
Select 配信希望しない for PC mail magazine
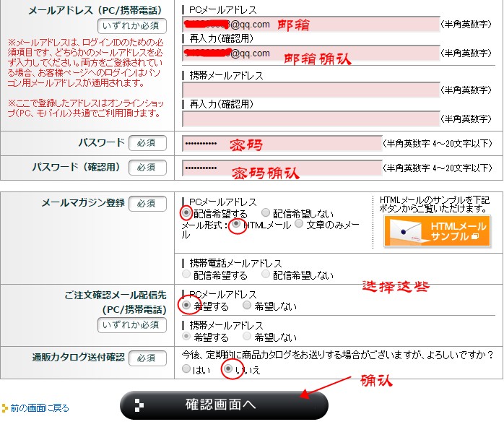coord(266,213)
